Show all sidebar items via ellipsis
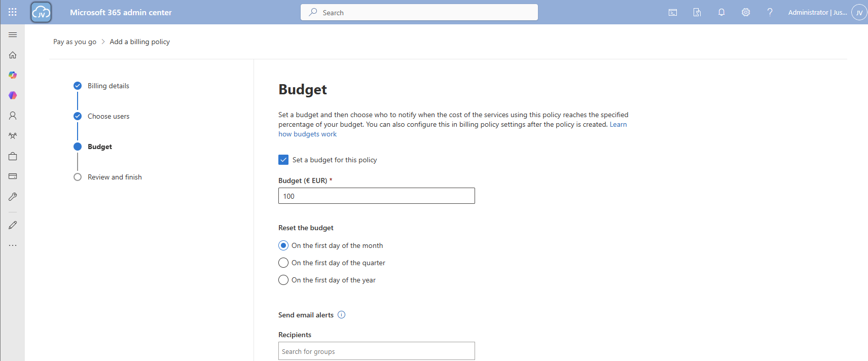 click(x=13, y=245)
